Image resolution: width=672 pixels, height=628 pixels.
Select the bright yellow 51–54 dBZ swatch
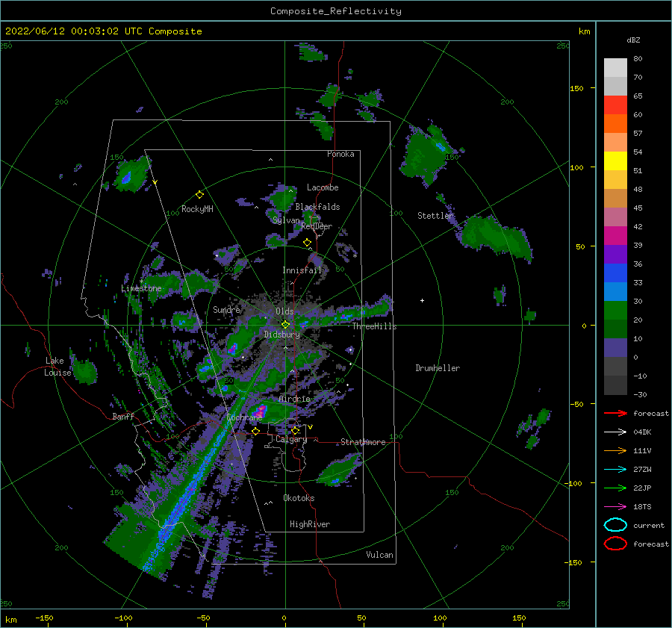[x=615, y=161]
